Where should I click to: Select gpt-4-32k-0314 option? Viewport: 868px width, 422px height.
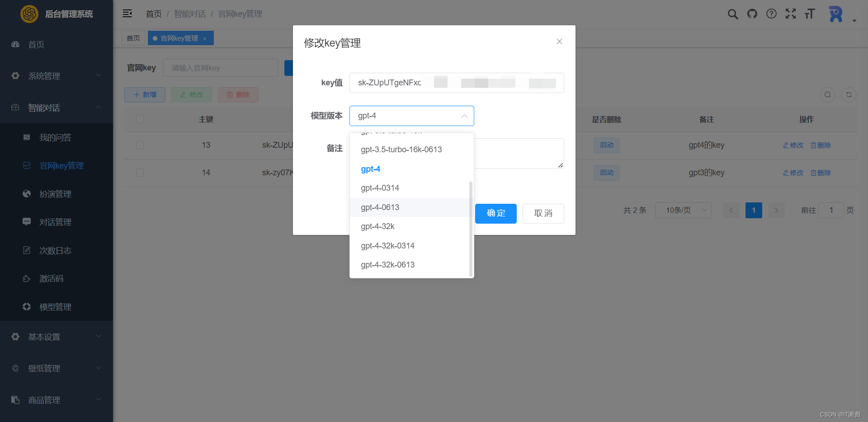click(x=411, y=246)
